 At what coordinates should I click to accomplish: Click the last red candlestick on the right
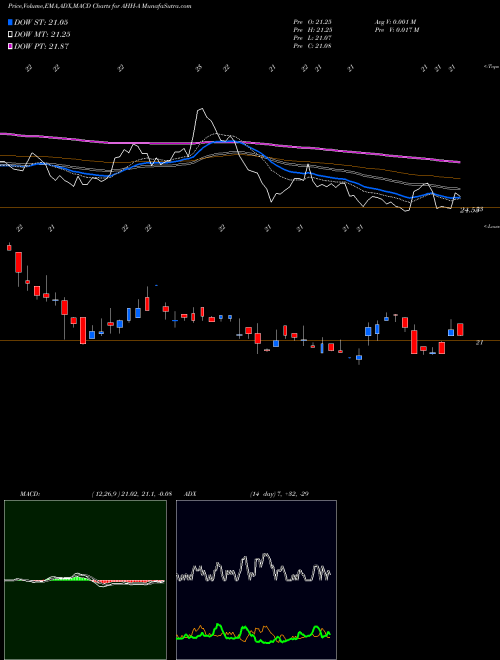click(460, 330)
